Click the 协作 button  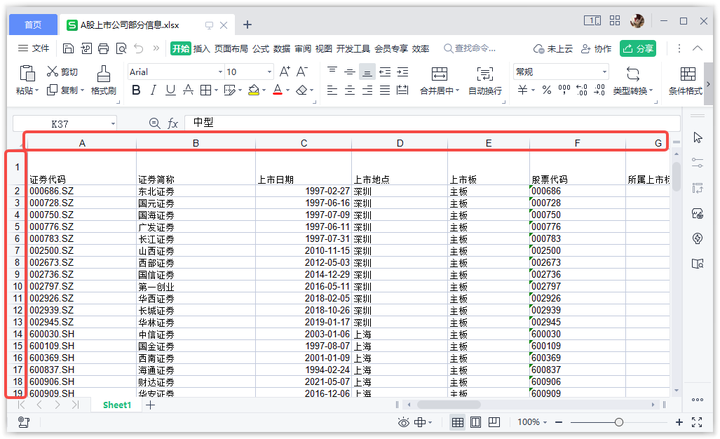point(596,49)
